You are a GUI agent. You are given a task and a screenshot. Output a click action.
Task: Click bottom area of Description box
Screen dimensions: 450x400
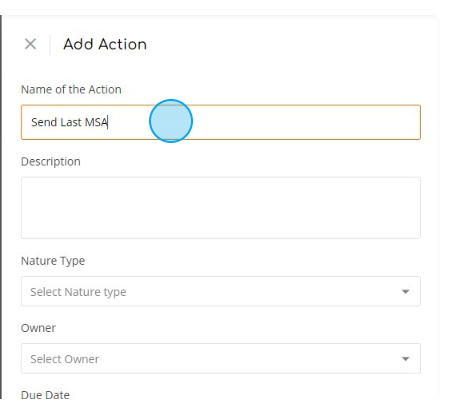point(221,230)
